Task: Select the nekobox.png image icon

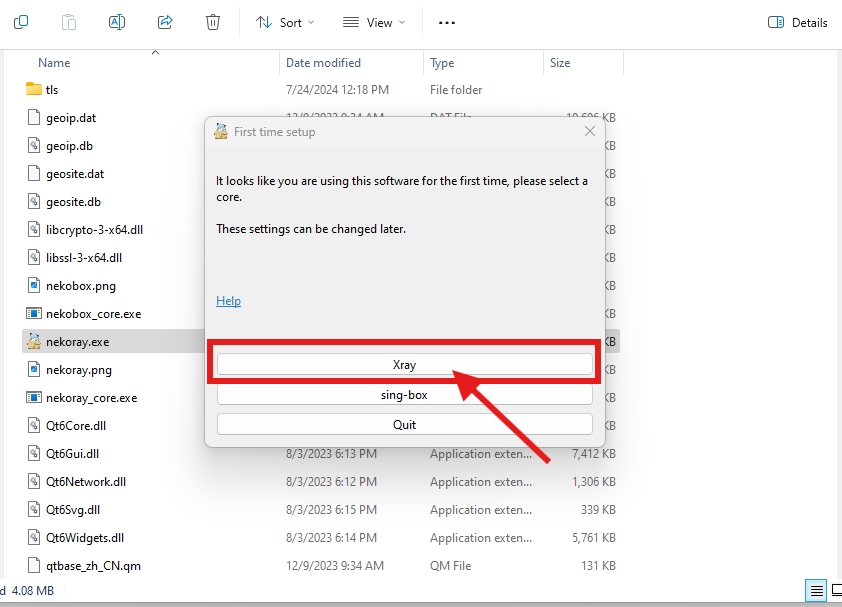Action: pos(34,285)
